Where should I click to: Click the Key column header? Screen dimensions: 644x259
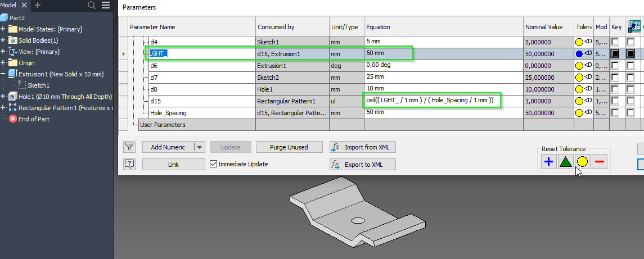click(x=616, y=26)
